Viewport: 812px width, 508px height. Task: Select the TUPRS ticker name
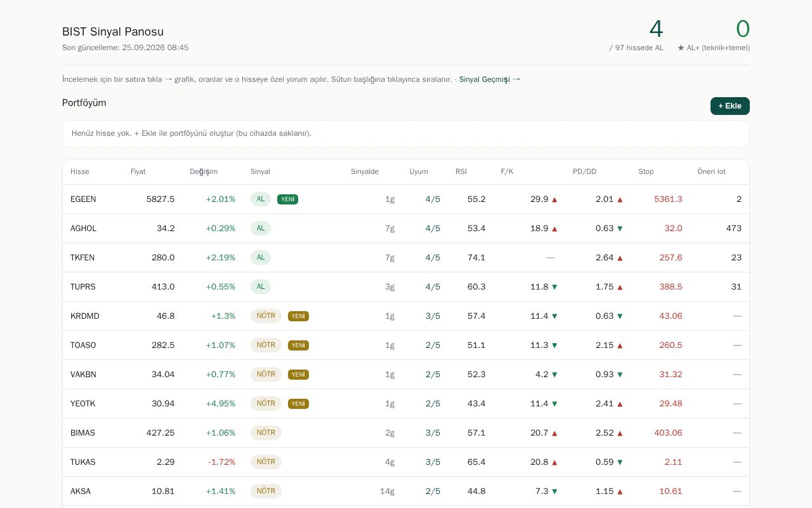pos(83,287)
